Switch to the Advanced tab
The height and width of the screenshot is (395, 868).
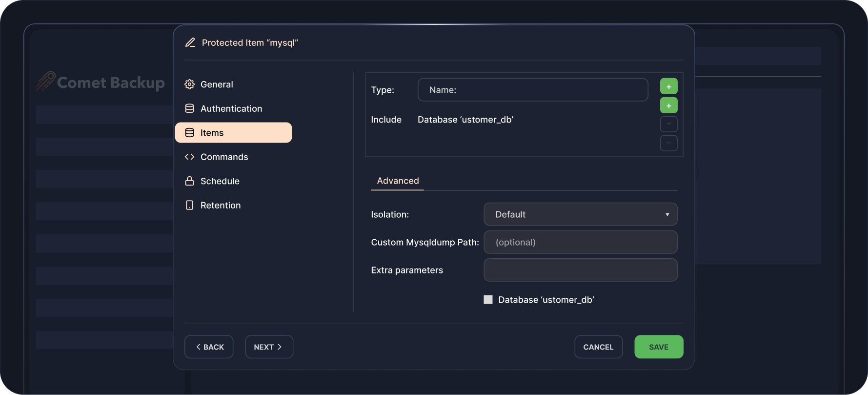click(x=398, y=181)
